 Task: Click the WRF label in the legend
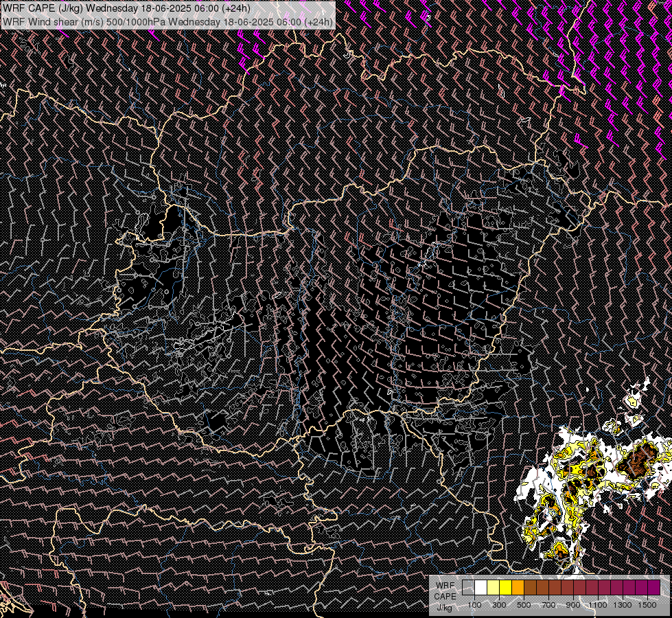pos(445,586)
